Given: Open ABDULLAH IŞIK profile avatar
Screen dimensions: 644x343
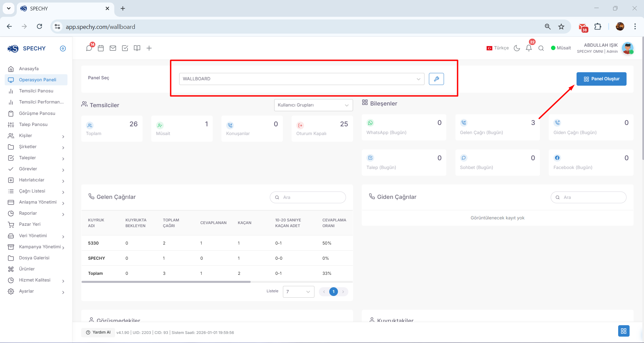Looking at the screenshot, I should click(627, 48).
